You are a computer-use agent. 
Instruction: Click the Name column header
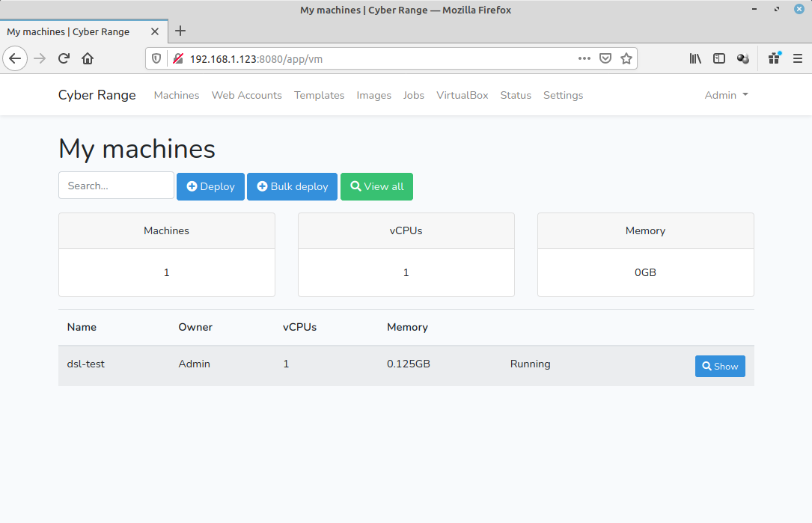coord(82,327)
